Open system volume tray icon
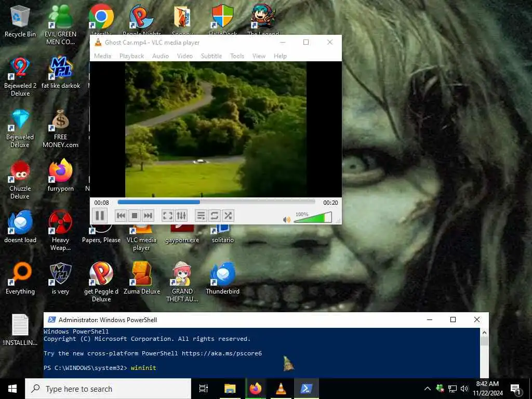Image resolution: width=532 pixels, height=399 pixels. point(464,389)
